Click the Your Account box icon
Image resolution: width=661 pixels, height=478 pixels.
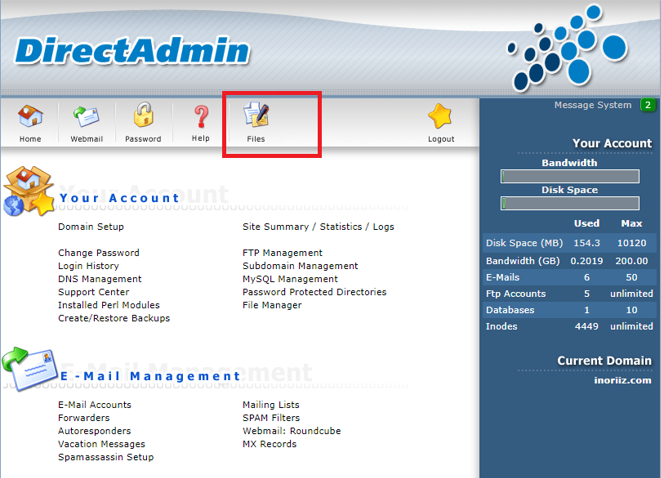[29, 191]
